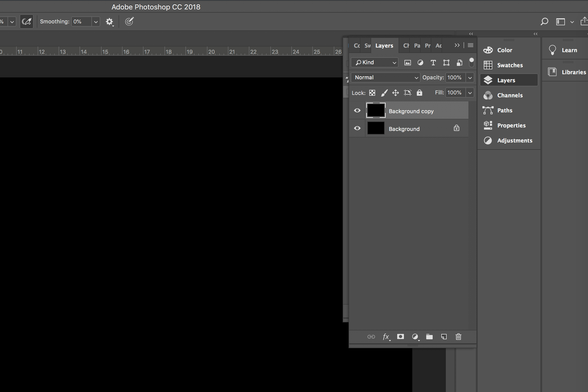Toggle the layer filtering switch

pos(471,62)
